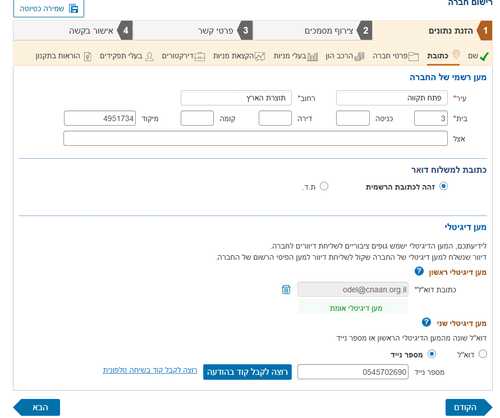
Task: Click the text מען דיגיטלי אומת
Action: click(x=356, y=308)
